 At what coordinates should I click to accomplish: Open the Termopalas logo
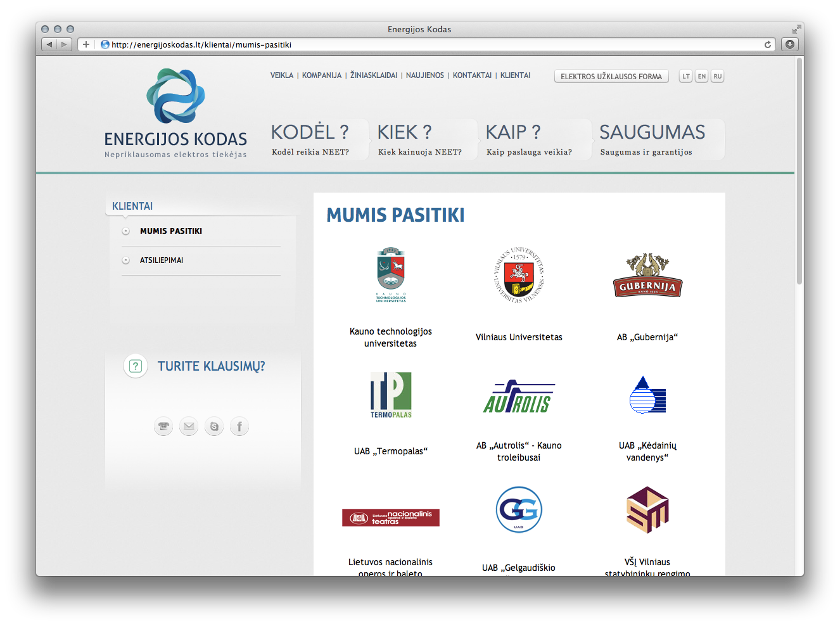(x=391, y=395)
